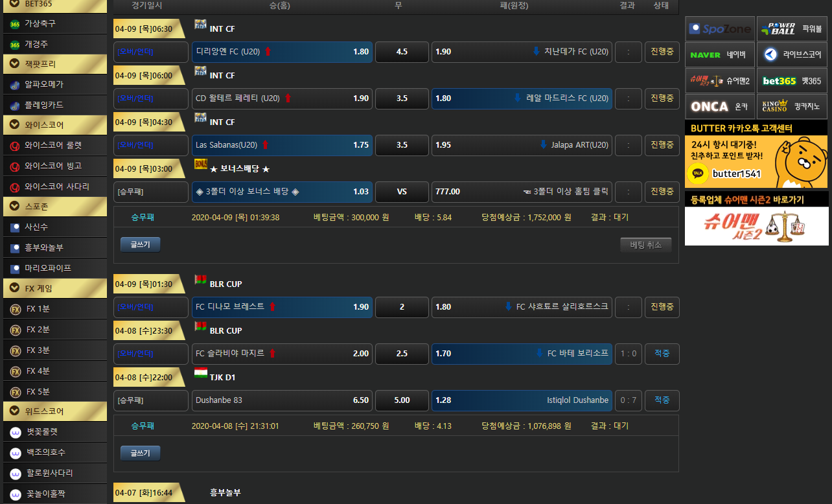Image resolution: width=832 pixels, height=504 pixels.
Task: Click the 슈어맨 시즌2 banner image
Action: click(x=756, y=225)
